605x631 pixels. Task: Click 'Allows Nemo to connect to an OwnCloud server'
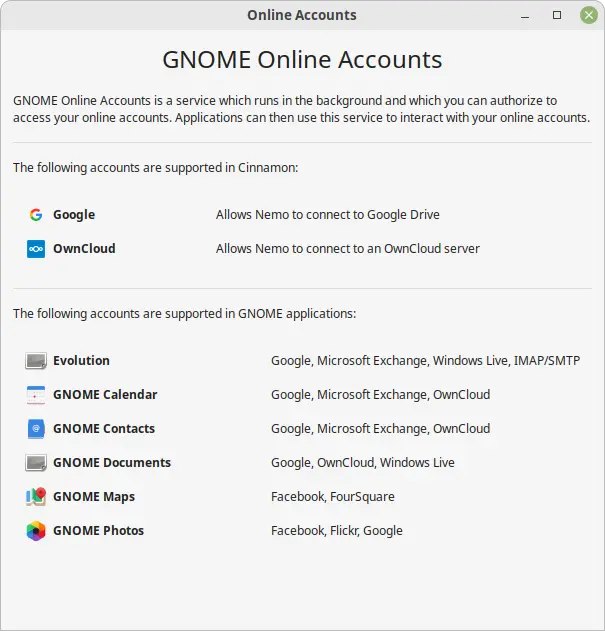(x=348, y=249)
